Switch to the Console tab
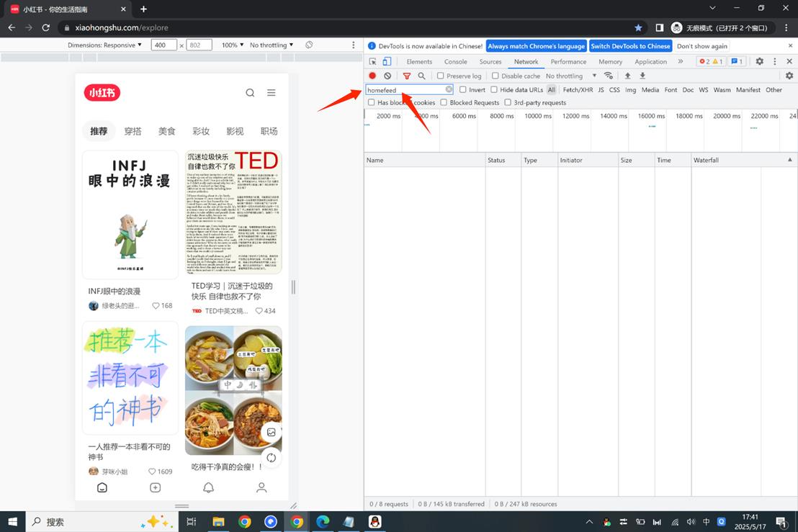798x532 pixels. [x=455, y=61]
